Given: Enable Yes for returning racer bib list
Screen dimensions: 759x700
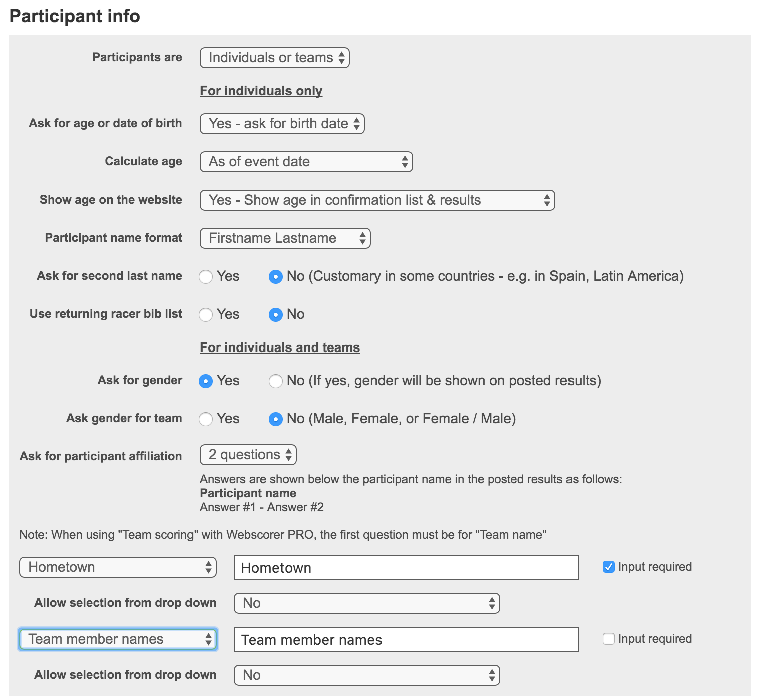Looking at the screenshot, I should [206, 315].
